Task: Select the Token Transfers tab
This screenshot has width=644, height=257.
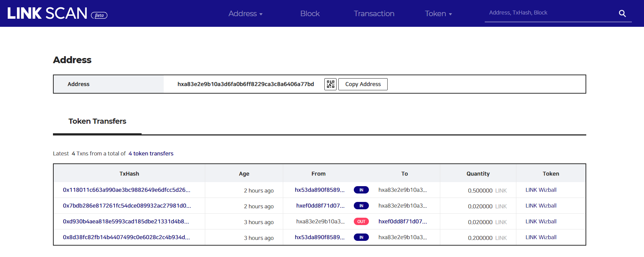Action: pos(97,121)
